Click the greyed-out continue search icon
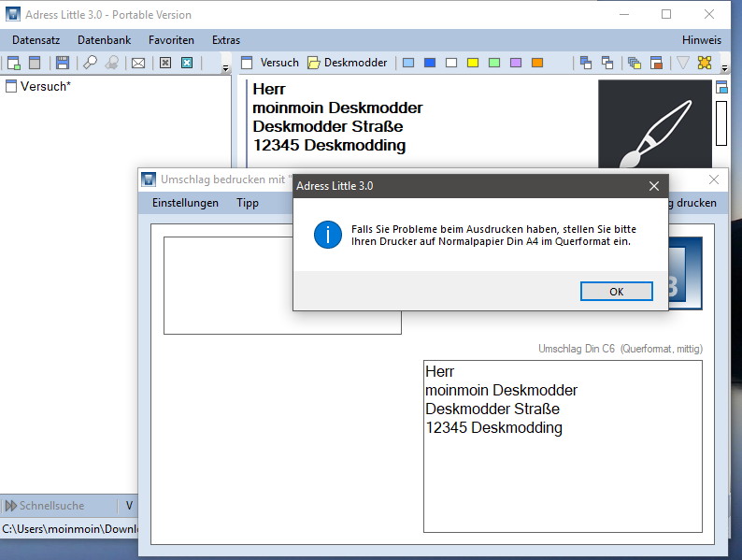This screenshot has height=560, width=742. click(112, 63)
